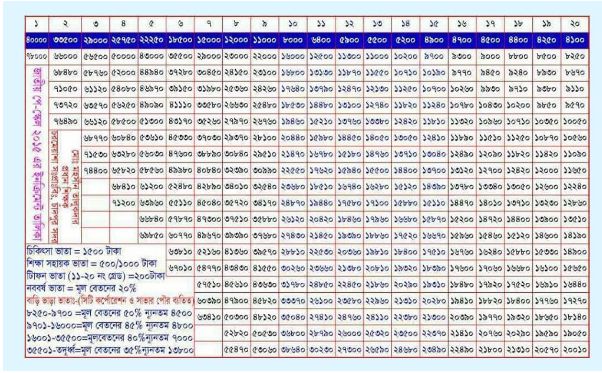The width and height of the screenshot is (602, 373).
Task: Select the ১২৫০০ cell under grade ১১
Action: [x=321, y=56]
